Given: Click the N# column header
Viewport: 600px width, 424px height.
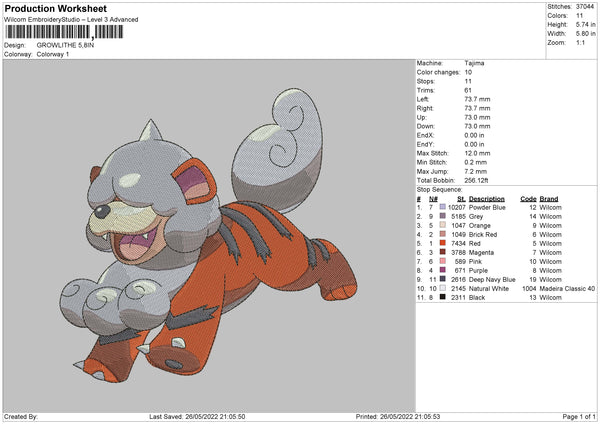Looking at the screenshot, I should pos(433,199).
